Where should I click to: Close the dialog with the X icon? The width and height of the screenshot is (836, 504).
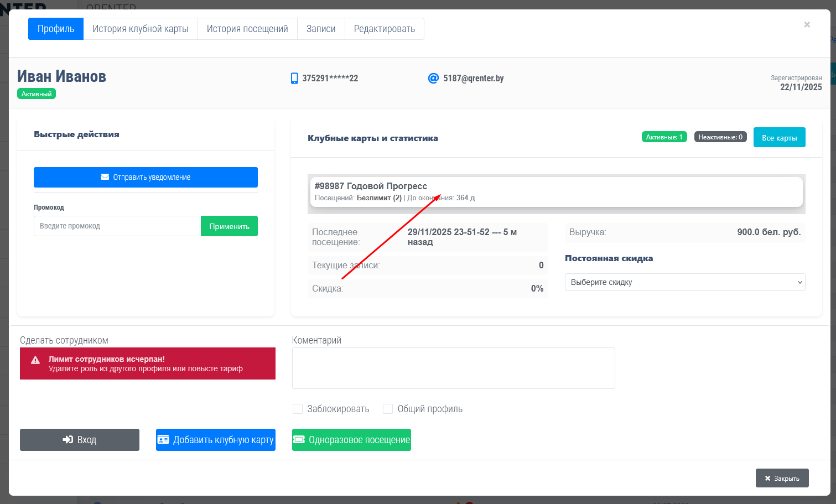coord(807,24)
